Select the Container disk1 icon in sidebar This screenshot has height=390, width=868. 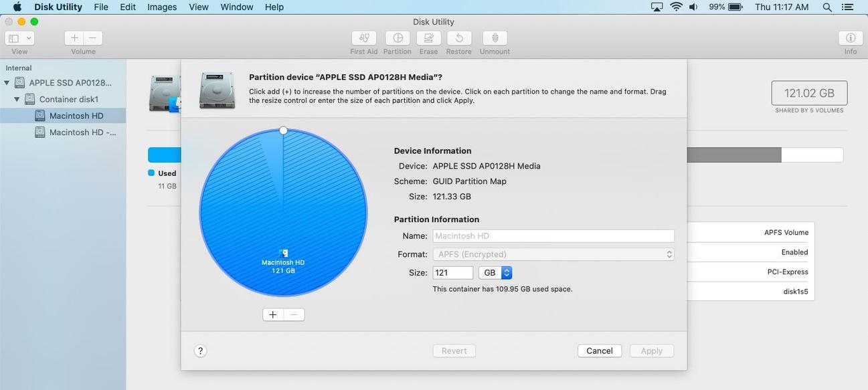pos(29,99)
